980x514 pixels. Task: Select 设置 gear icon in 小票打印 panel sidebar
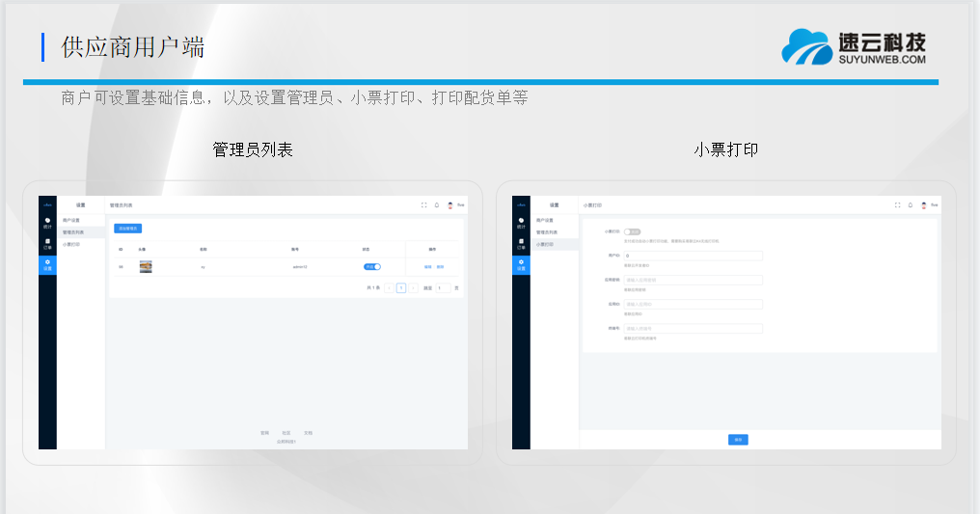[521, 264]
